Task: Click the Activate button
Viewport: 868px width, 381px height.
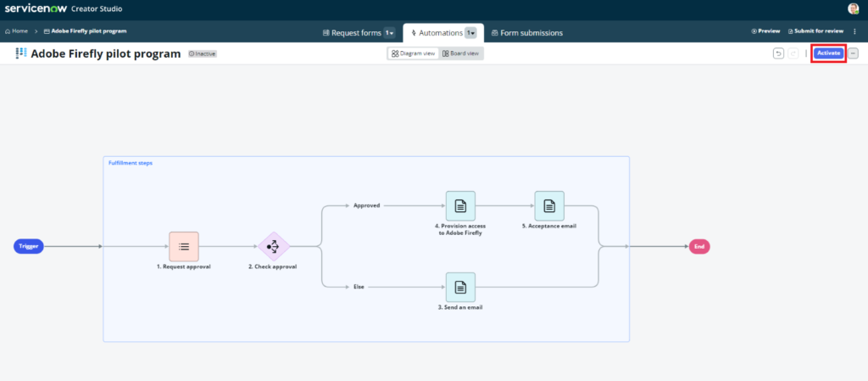Action: click(828, 53)
